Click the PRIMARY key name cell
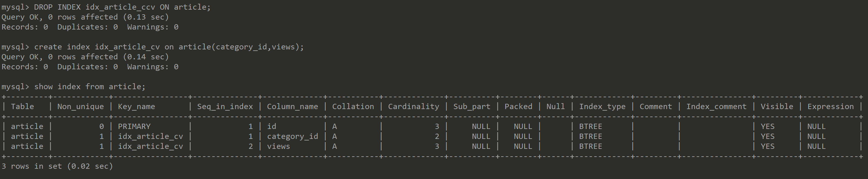 pos(134,126)
